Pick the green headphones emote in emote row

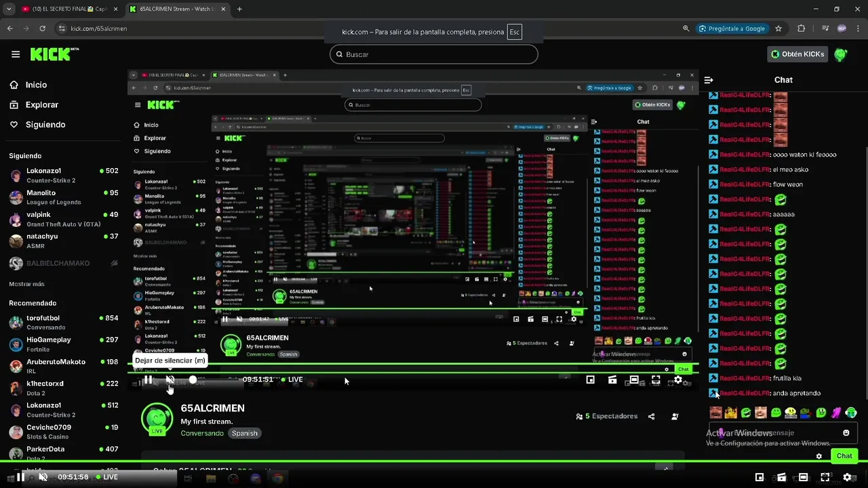pos(850,412)
